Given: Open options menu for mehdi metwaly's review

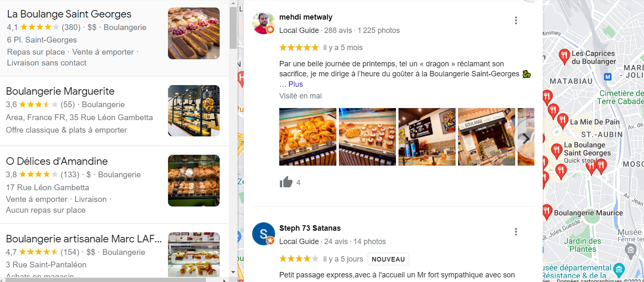Looking at the screenshot, I should click(516, 20).
